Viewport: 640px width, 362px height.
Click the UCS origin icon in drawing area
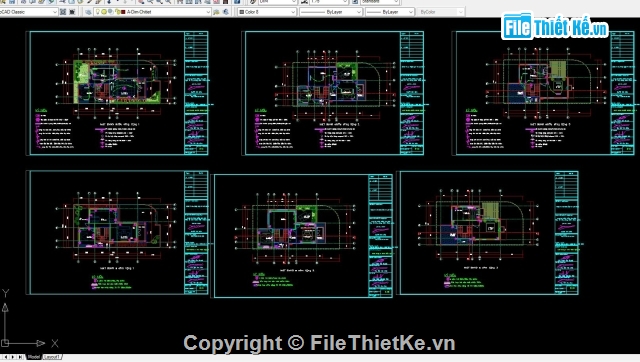pyautogui.click(x=5, y=343)
